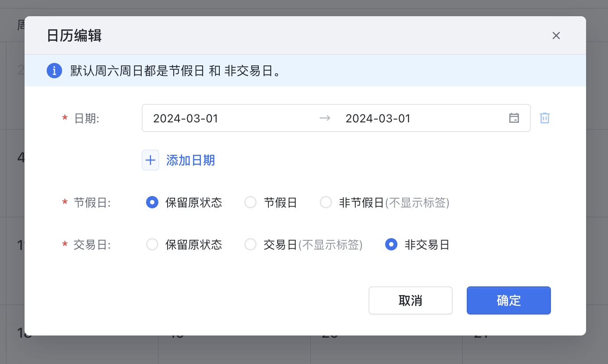Select 保留原状态 for 交易日
This screenshot has height=364, width=608.
click(x=152, y=245)
